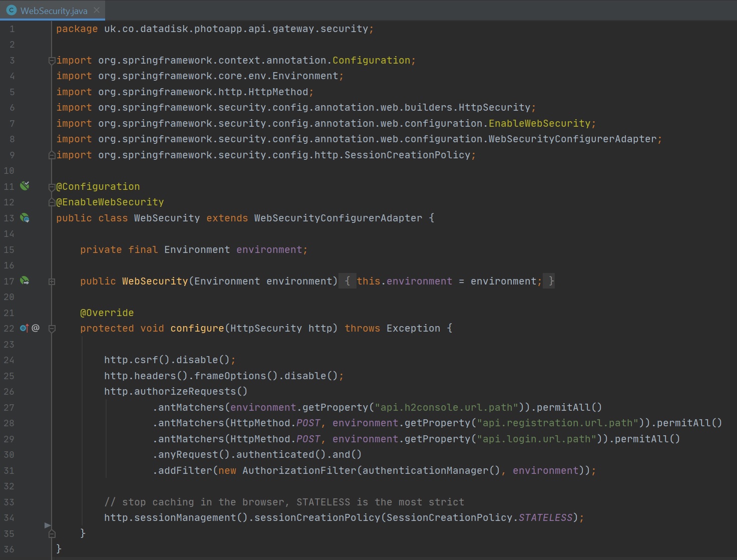
Task: Click the final keyword on line 15
Action: coord(143,250)
